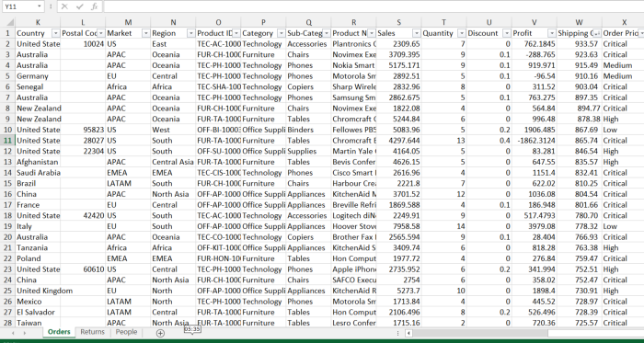Click the El Salvador country cell
Viewport: 644px width, 343px height.
pyautogui.click(x=38, y=312)
